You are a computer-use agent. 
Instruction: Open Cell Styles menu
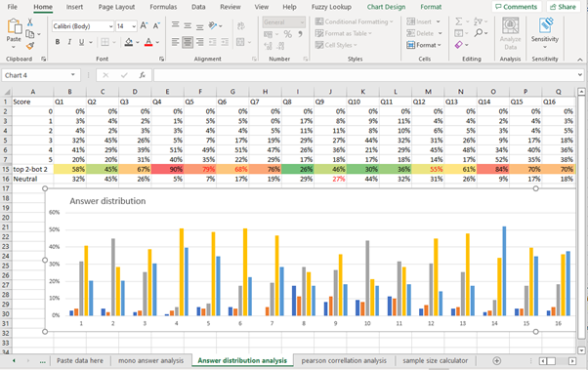336,45
